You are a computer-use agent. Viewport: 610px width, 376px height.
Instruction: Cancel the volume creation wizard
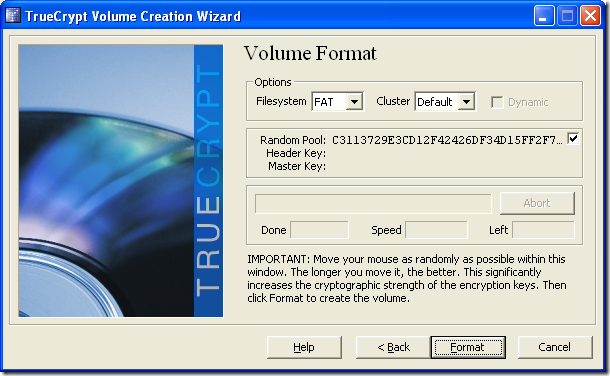click(555, 347)
